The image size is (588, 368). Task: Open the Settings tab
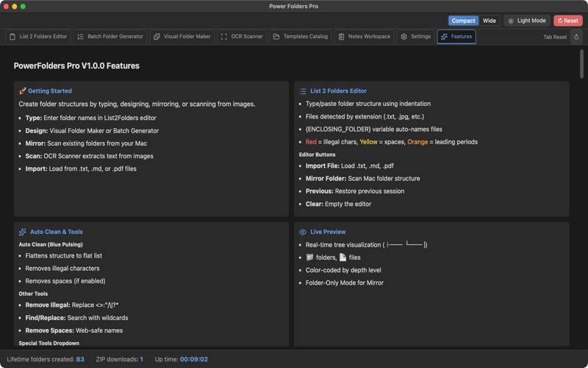click(415, 37)
